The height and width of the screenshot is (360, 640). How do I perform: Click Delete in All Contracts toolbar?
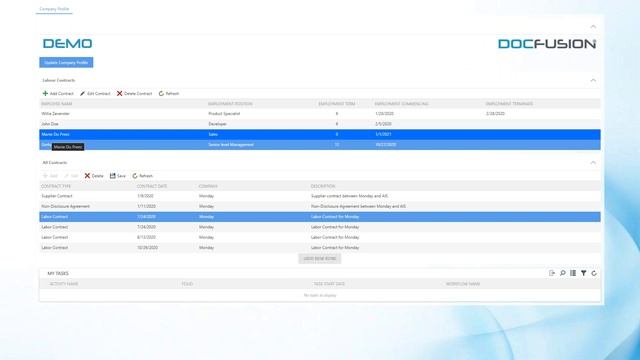[x=94, y=176]
